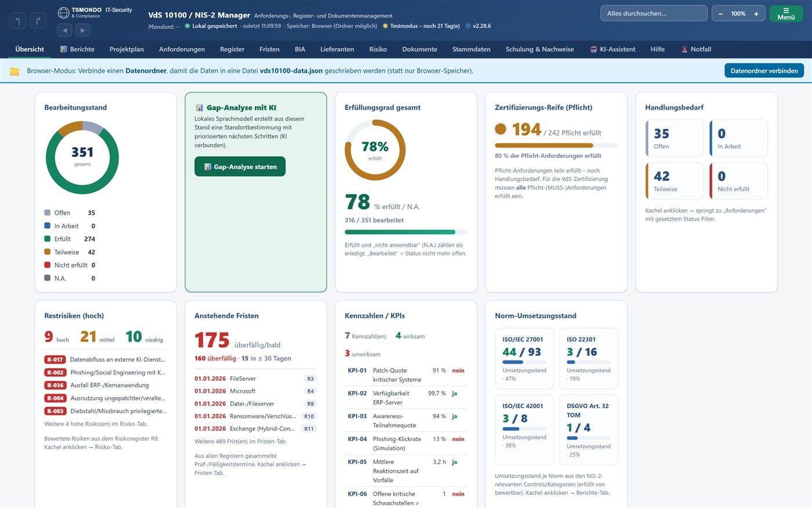Start the Gap-Analyse
This screenshot has height=508, width=812.
240,167
